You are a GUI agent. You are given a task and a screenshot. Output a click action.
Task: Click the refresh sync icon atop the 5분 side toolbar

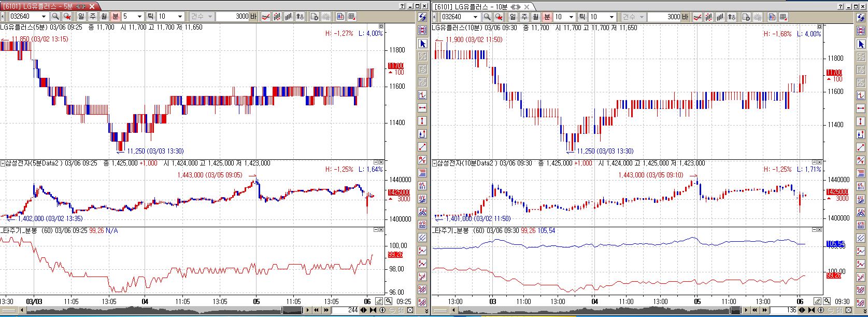(x=422, y=17)
